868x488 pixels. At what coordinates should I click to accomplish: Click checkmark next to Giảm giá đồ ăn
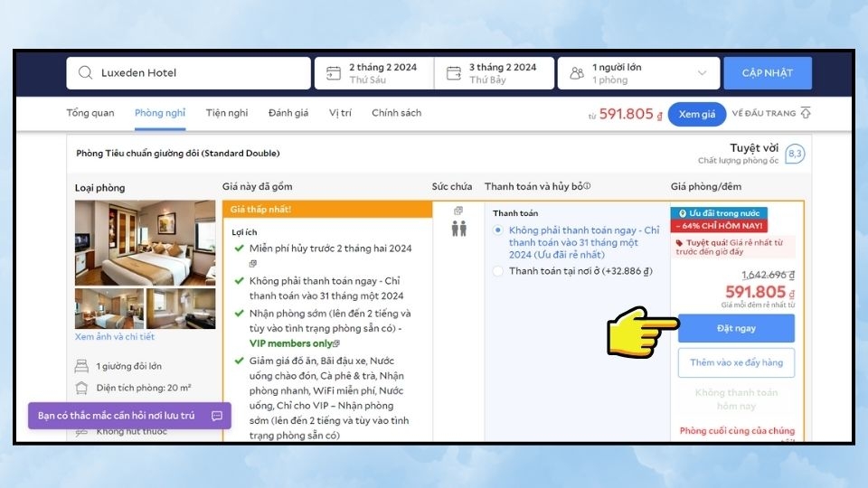click(239, 361)
